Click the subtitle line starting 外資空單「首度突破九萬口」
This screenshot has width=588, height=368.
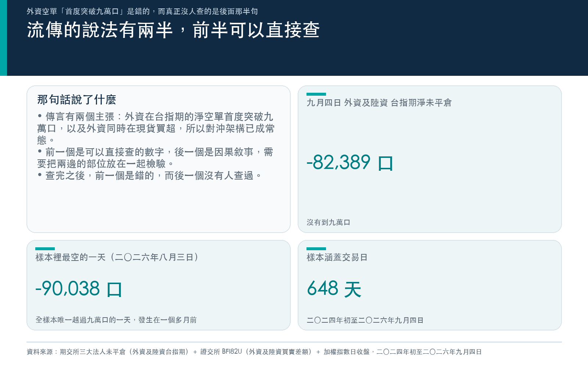pos(142,11)
